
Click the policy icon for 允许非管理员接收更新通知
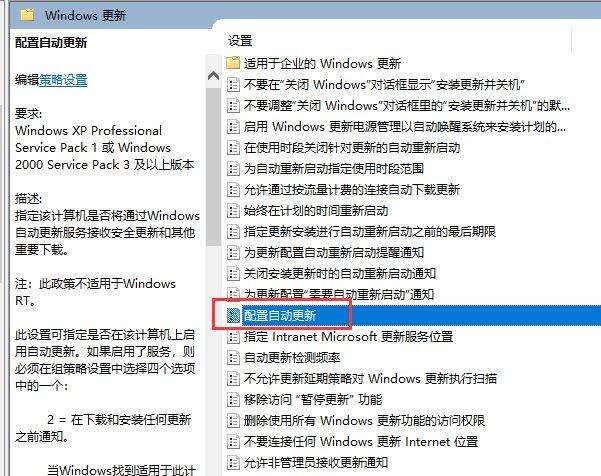(233, 463)
